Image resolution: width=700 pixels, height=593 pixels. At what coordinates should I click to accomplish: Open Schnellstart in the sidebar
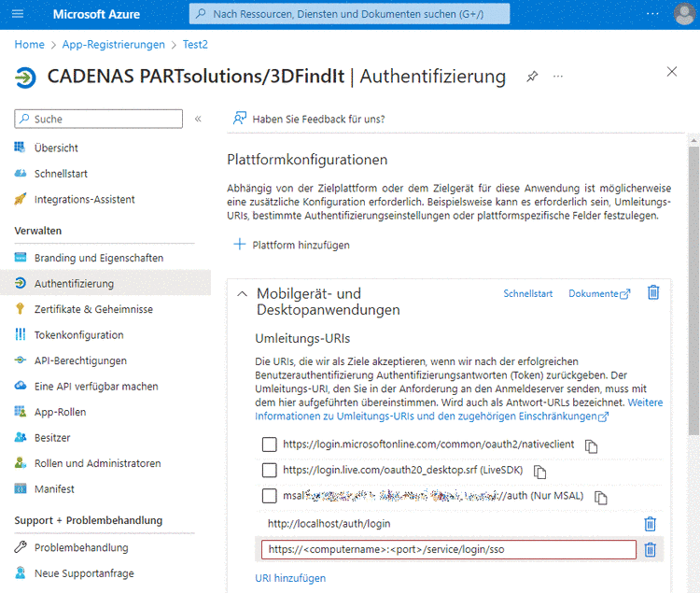click(x=61, y=174)
